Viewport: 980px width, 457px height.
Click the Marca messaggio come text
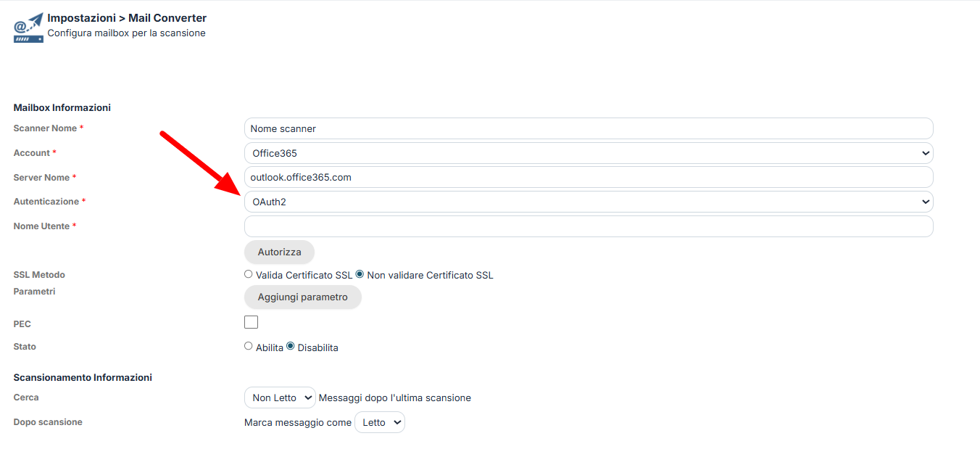298,422
